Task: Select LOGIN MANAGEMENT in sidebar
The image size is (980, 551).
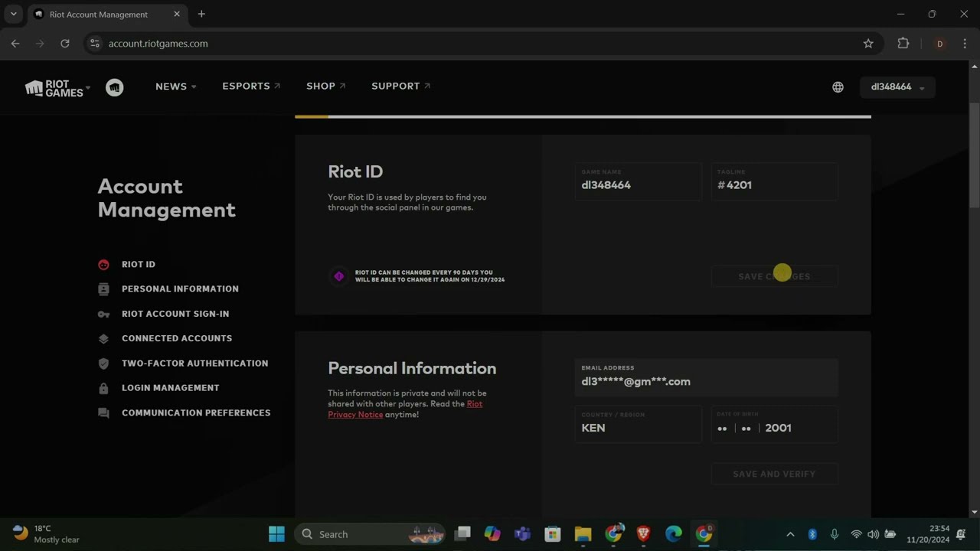Action: [171, 388]
